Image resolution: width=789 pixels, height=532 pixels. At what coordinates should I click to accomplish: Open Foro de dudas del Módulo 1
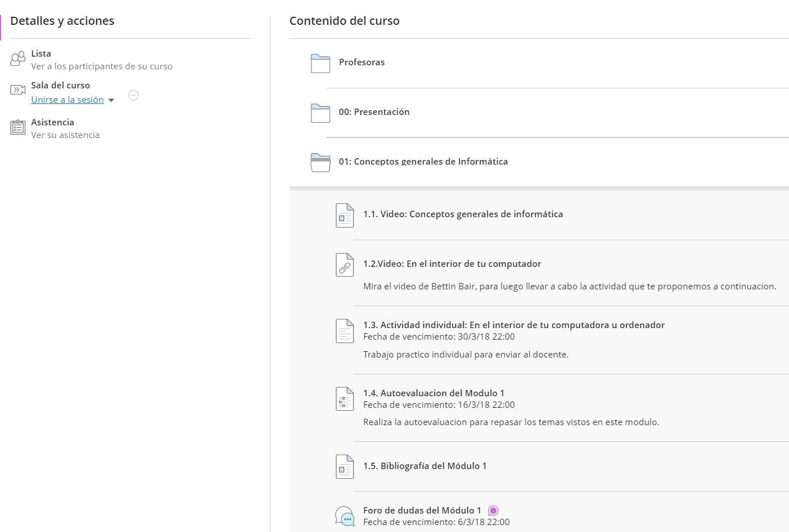click(422, 510)
